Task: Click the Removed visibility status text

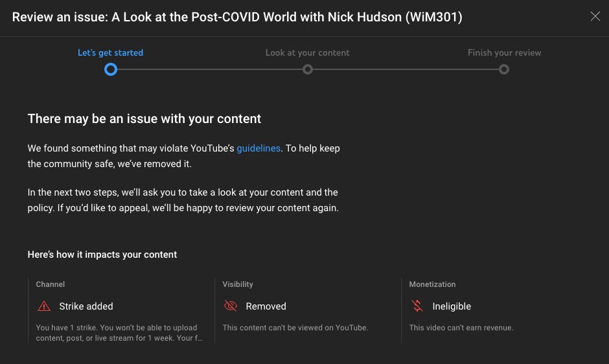Action: tap(266, 306)
